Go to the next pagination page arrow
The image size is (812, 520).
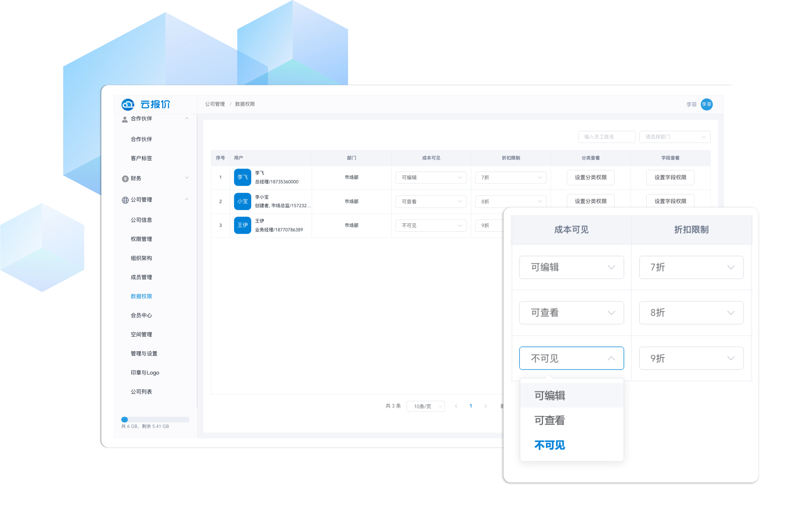(485, 406)
